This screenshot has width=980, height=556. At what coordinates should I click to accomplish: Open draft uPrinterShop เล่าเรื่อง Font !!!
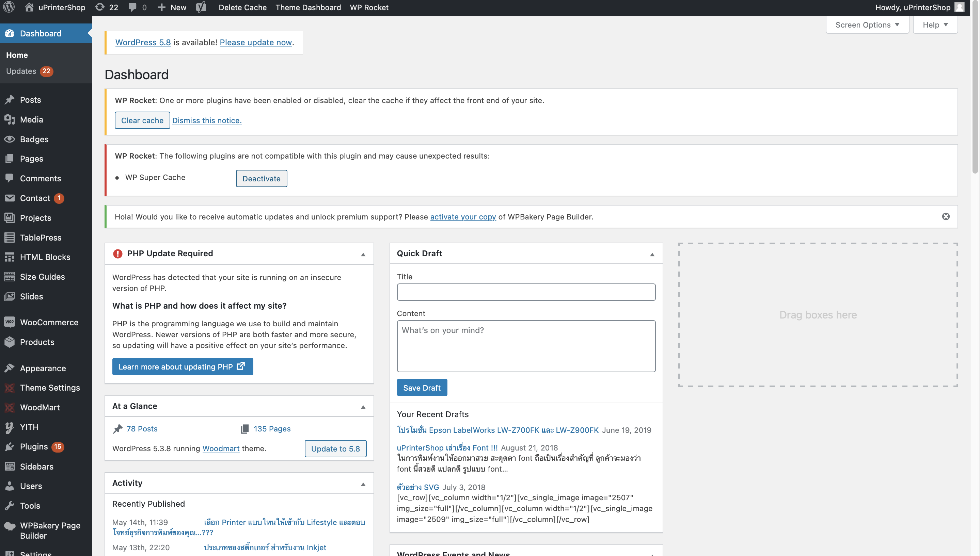click(x=447, y=447)
